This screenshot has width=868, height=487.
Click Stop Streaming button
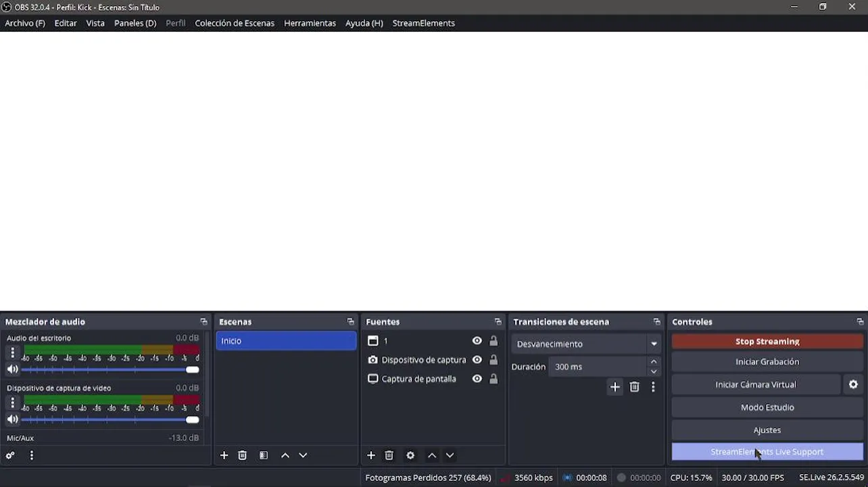pos(767,342)
